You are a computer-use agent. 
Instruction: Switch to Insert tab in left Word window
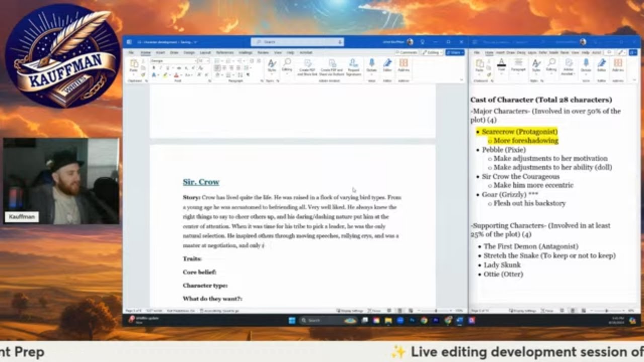pyautogui.click(x=160, y=52)
